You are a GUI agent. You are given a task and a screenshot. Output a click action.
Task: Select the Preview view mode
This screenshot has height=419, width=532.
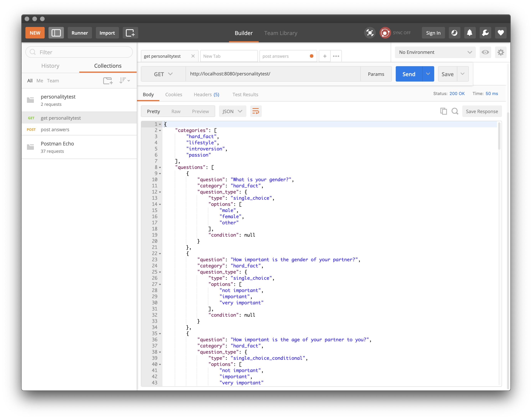[200, 111]
